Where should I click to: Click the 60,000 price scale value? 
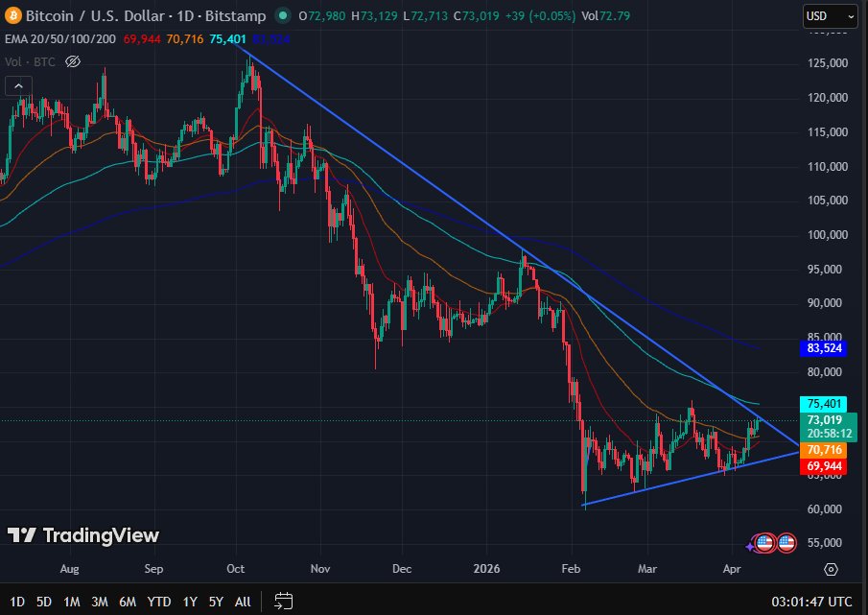(825, 509)
